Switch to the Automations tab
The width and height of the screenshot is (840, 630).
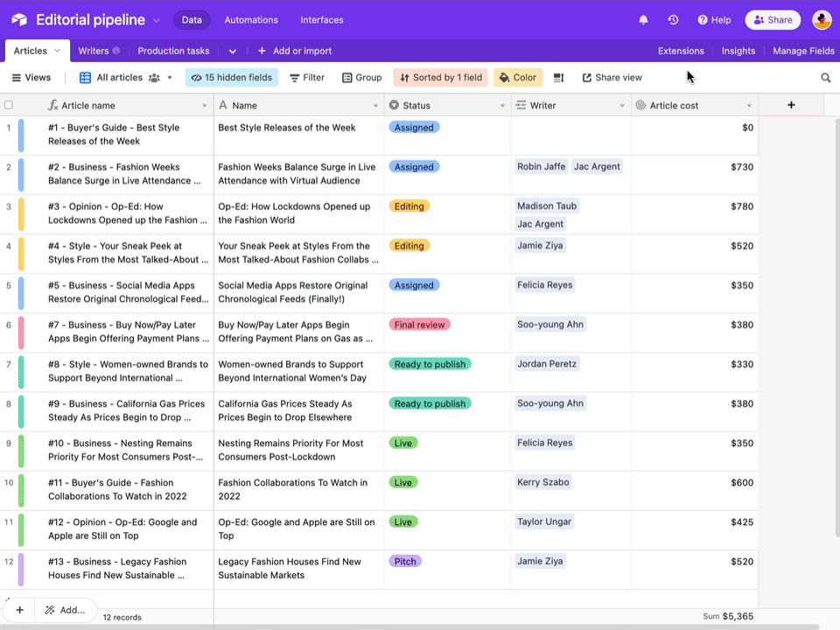[251, 20]
